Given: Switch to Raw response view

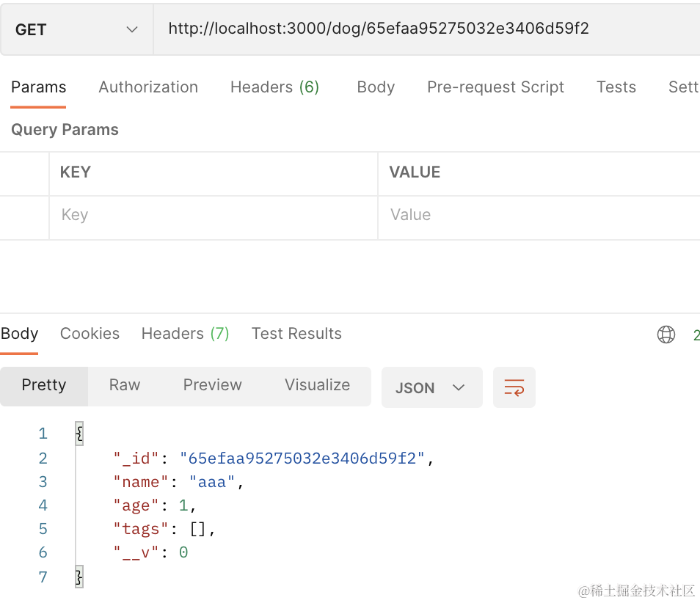Looking at the screenshot, I should pyautogui.click(x=125, y=385).
